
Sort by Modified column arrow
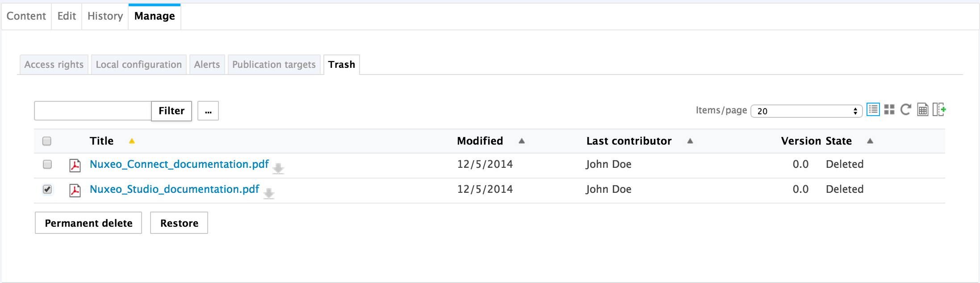pyautogui.click(x=521, y=141)
